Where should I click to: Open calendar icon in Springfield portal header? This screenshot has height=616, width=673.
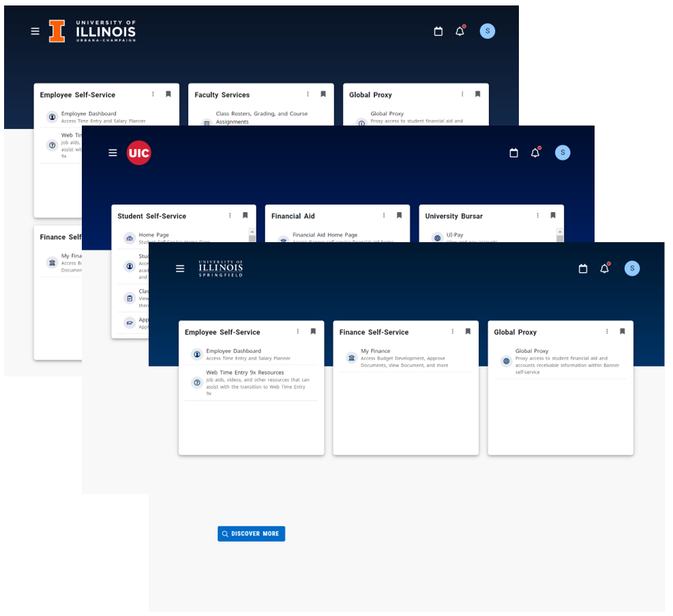(583, 269)
